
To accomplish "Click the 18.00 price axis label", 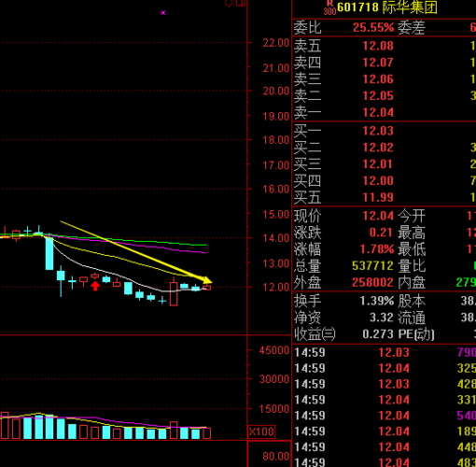I will [276, 140].
